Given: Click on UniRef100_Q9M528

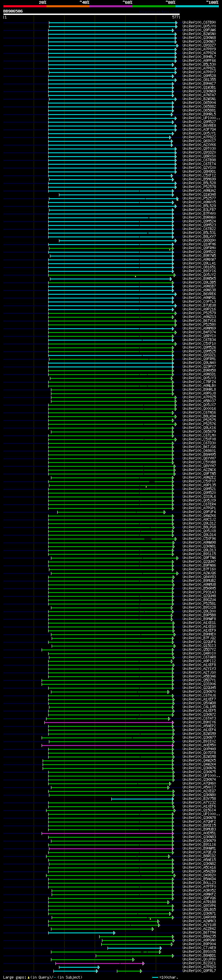Looking at the screenshot, I should click(x=199, y=76).
